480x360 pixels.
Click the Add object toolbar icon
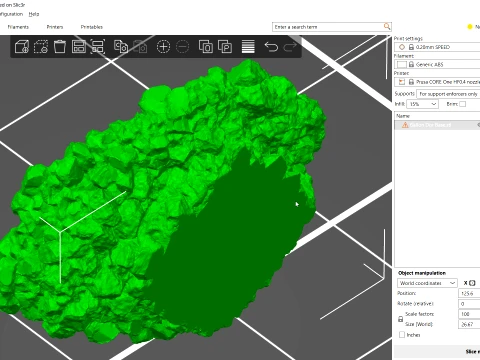pos(22,47)
